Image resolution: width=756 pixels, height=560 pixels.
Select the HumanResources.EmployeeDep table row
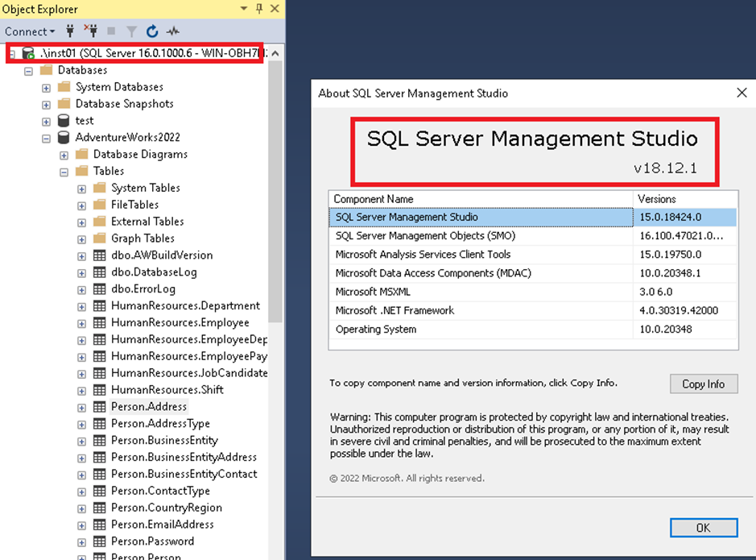[189, 339]
